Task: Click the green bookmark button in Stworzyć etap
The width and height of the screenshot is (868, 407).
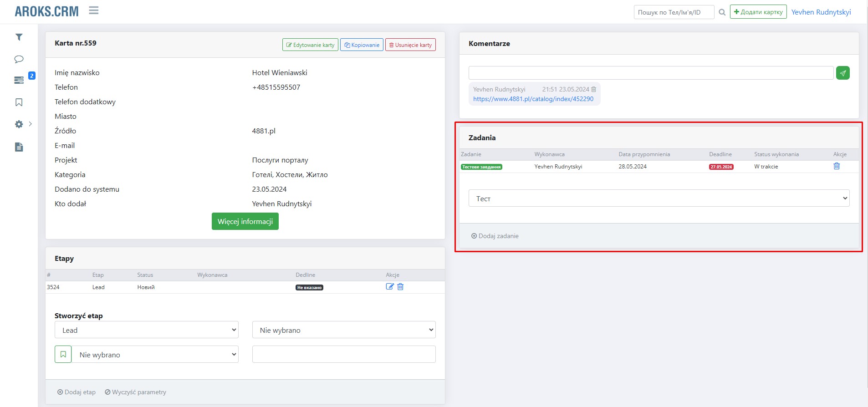Action: coord(63,354)
